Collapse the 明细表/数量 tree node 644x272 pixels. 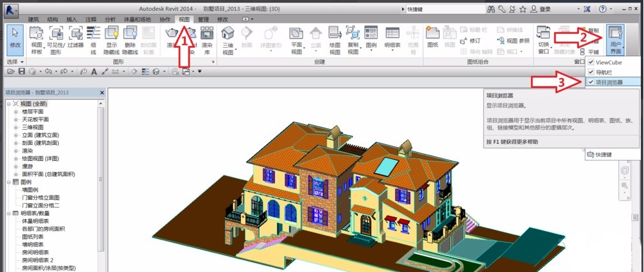point(9,213)
